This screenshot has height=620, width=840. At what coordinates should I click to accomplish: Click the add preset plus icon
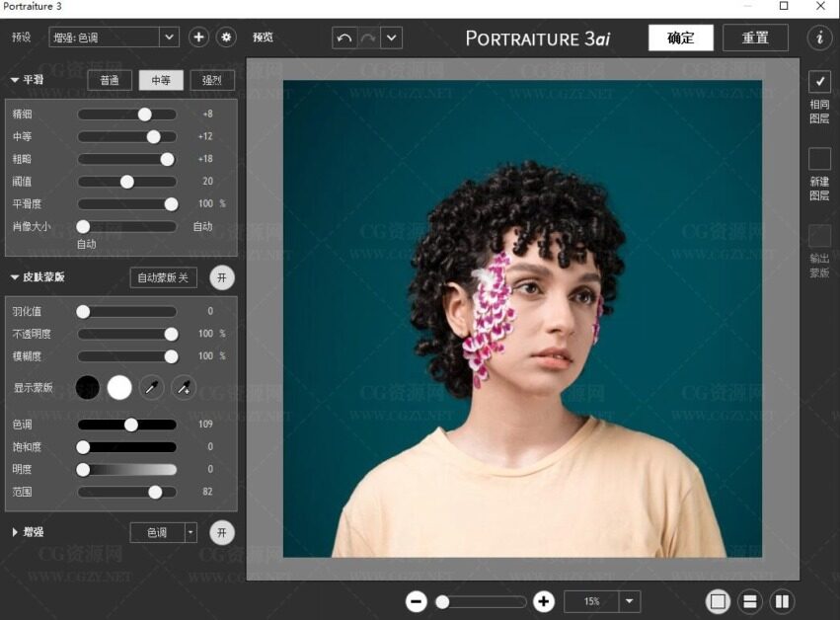[198, 38]
